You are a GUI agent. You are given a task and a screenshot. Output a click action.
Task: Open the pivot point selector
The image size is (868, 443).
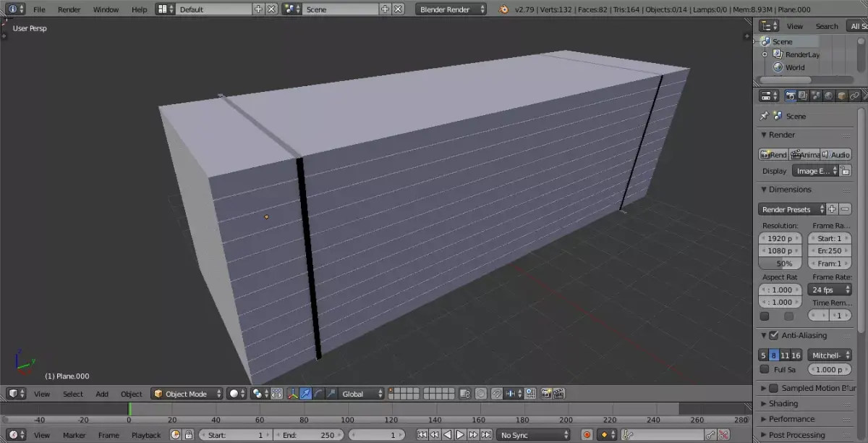(x=260, y=394)
